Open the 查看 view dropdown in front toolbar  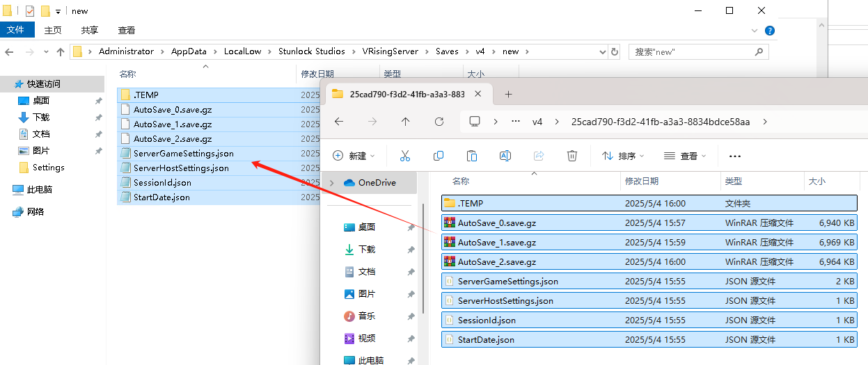coord(685,156)
